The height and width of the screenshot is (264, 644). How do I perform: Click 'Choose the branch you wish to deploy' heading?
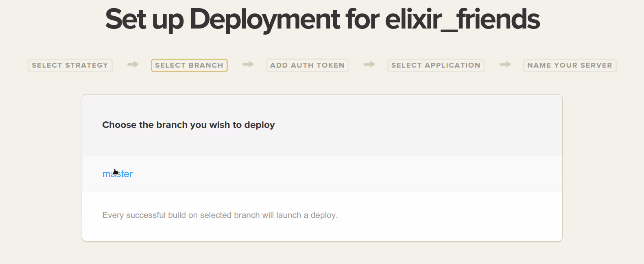(x=188, y=125)
